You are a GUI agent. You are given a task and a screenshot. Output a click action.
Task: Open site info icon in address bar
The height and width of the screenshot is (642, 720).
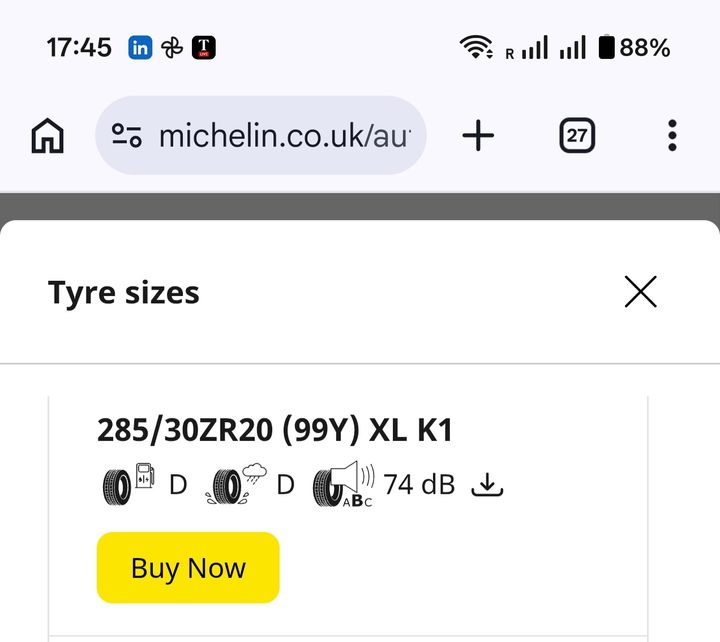coord(127,135)
